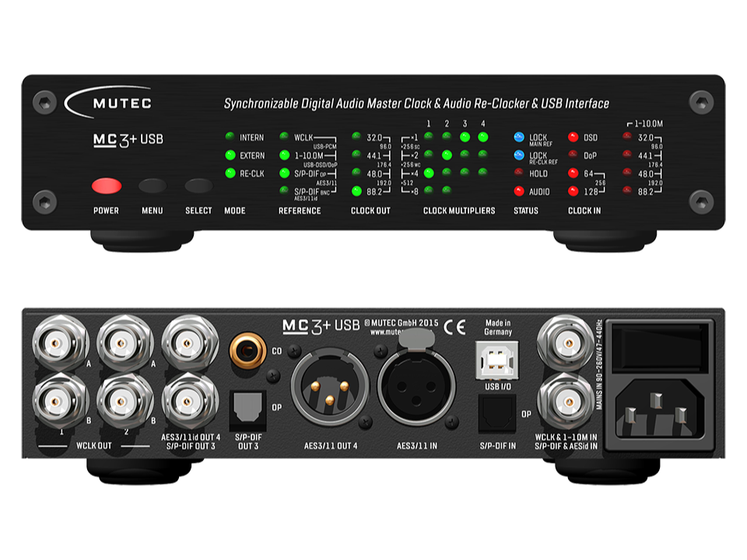Image resolution: width=747 pixels, height=560 pixels.
Task: Click the USB I/O port
Action: [497, 361]
